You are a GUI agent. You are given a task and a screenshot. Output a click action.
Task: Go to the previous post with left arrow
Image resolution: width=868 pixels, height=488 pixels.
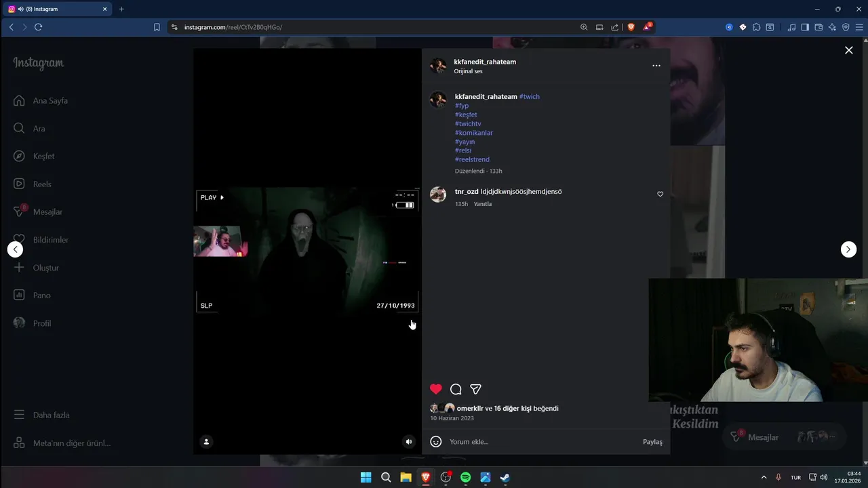(x=15, y=249)
